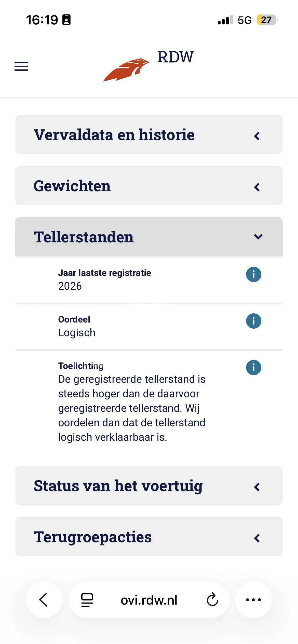Image resolution: width=298 pixels, height=644 pixels.
Task: Expand the Terugroepacties section
Action: click(x=149, y=537)
